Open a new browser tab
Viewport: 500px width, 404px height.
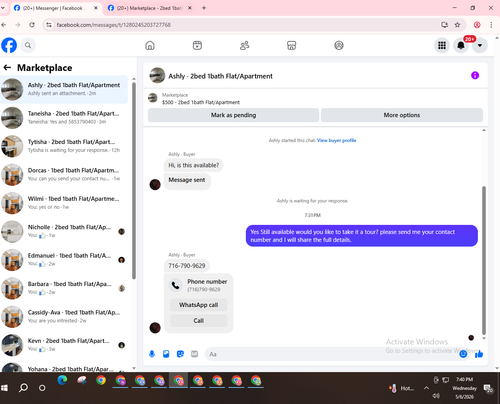(x=204, y=8)
